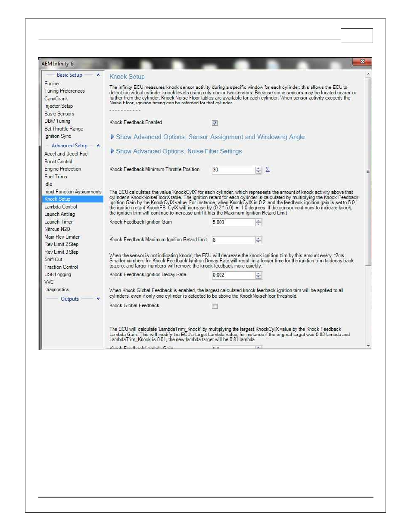Screen dimensions: 411x532
Task: Click the Maximum Ignition Retard limit field
Action: [x=234, y=240]
